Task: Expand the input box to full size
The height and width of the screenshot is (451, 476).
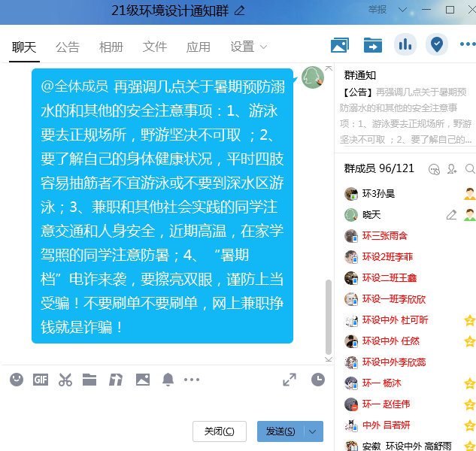Action: [x=290, y=380]
